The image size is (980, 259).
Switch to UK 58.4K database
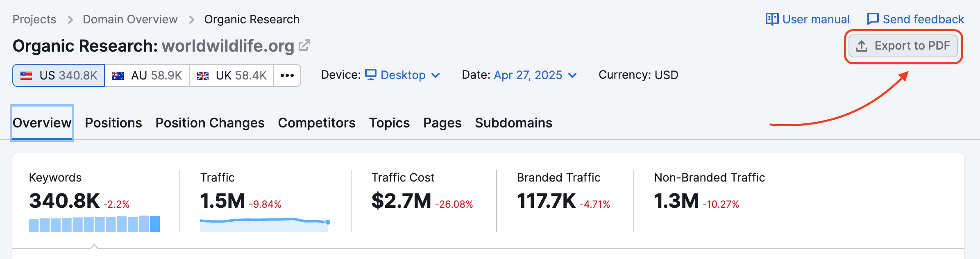pyautogui.click(x=231, y=75)
